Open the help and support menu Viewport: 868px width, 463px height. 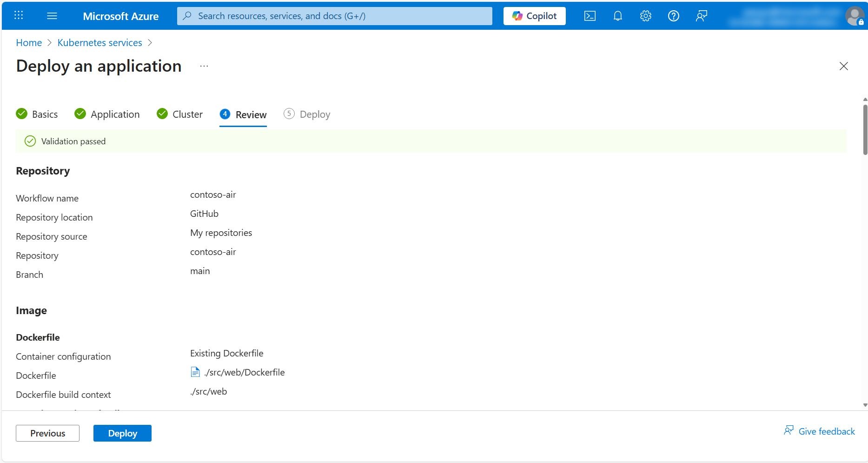coord(673,15)
